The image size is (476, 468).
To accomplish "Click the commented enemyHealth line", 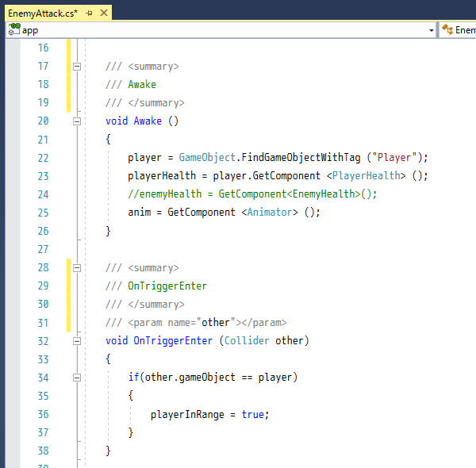I will click(x=252, y=194).
